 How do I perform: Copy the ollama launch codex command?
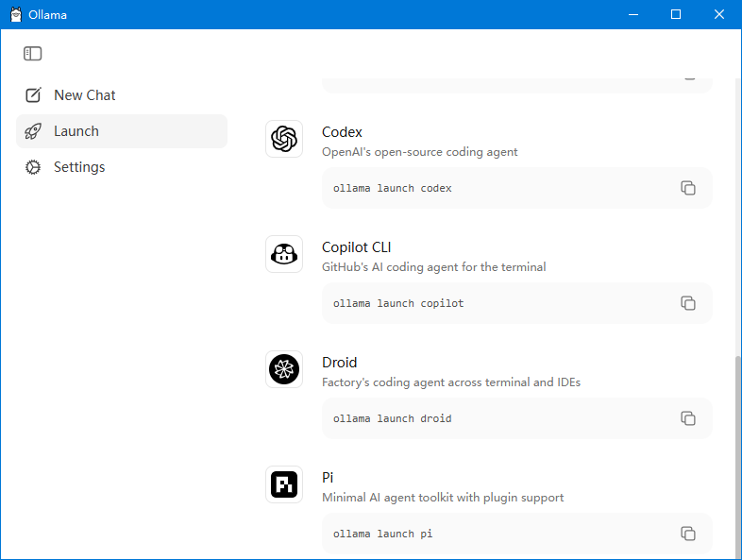coord(688,188)
